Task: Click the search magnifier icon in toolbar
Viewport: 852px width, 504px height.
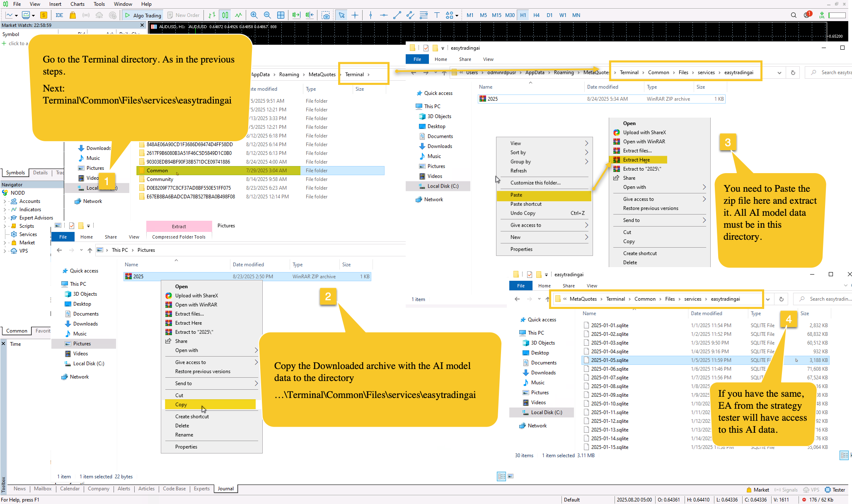Action: point(793,15)
